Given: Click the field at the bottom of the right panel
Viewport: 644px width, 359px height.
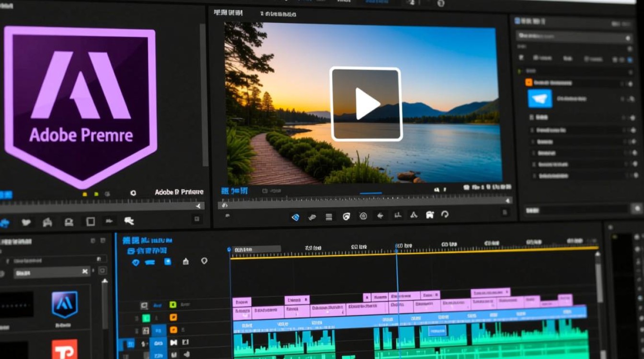Looking at the screenshot, I should (576, 209).
